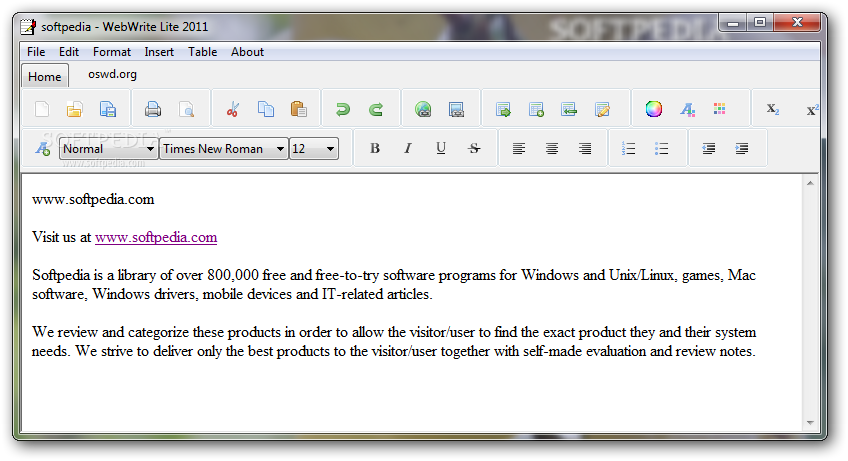This screenshot has height=461, width=848.
Task: Increase the paragraph indent
Action: 741,148
